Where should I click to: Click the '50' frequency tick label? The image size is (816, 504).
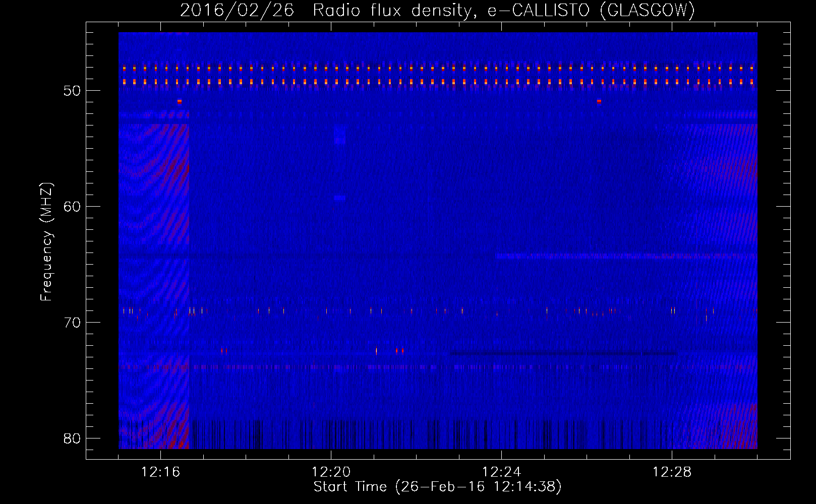(72, 91)
